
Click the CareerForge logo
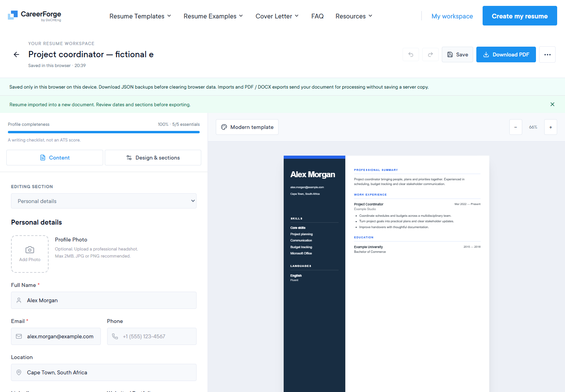(35, 16)
